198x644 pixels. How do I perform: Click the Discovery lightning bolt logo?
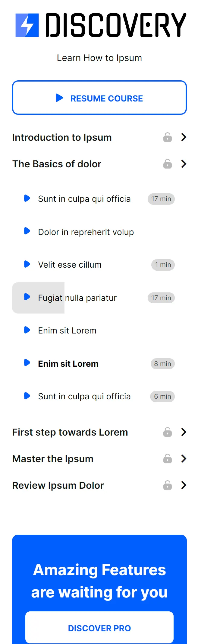(27, 25)
